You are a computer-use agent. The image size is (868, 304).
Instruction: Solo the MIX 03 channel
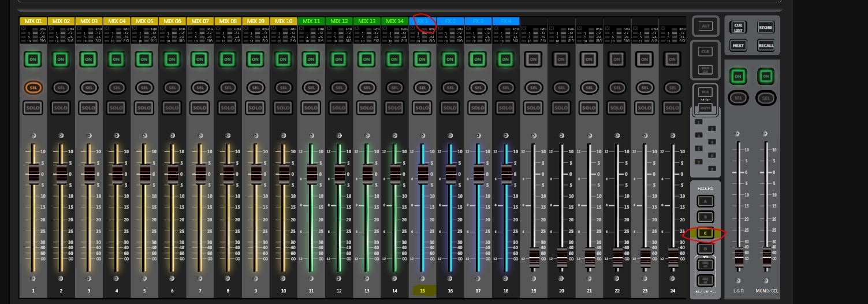(88, 108)
